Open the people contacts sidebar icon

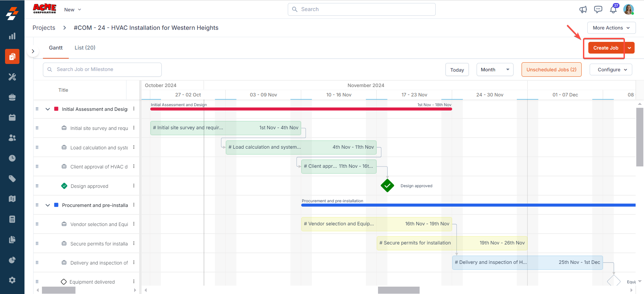click(x=12, y=138)
